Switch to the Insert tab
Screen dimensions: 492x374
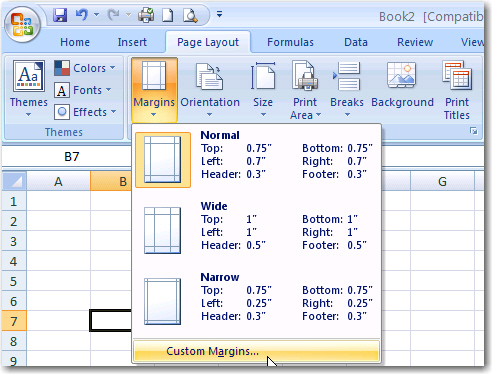[132, 42]
